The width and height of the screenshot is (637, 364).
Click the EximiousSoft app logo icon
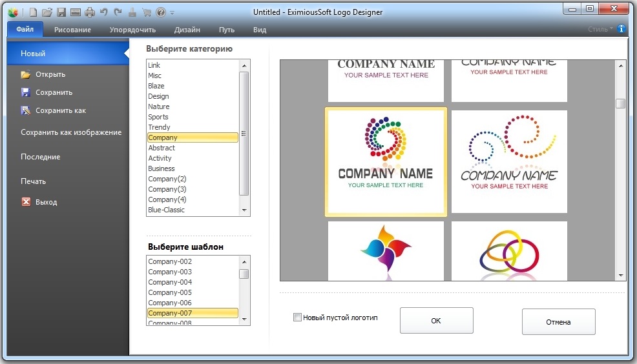click(12, 12)
